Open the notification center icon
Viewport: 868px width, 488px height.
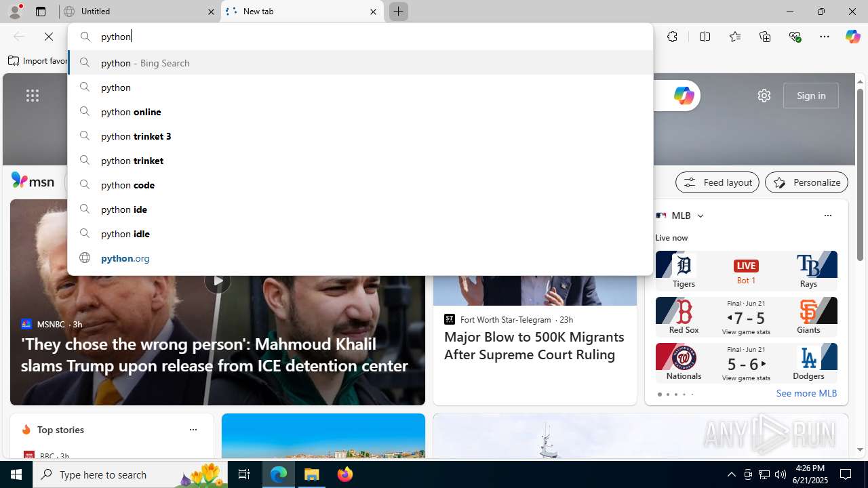[x=846, y=474]
